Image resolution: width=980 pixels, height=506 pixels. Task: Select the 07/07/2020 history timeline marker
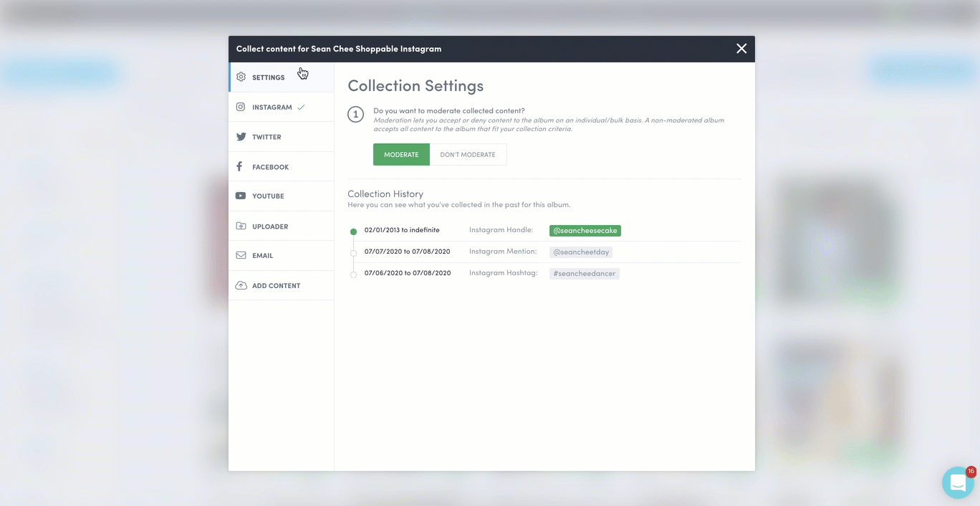click(354, 253)
